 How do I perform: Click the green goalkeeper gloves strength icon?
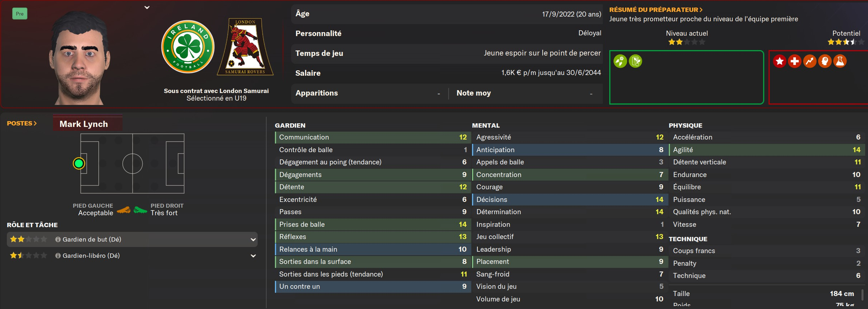pyautogui.click(x=620, y=61)
